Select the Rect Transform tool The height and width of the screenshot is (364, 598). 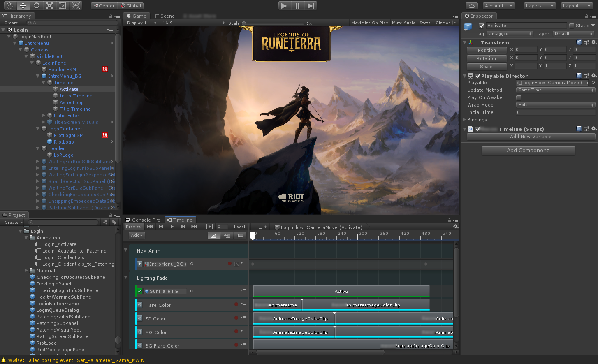(x=63, y=6)
